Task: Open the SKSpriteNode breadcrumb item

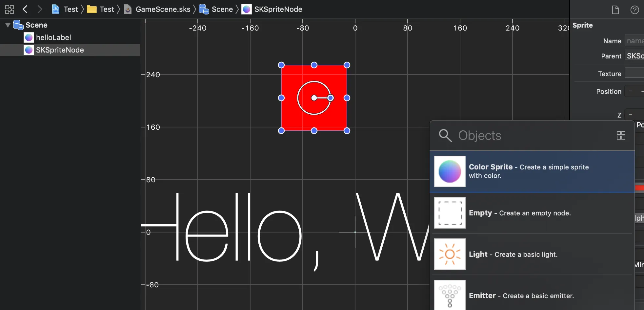Action: [272, 9]
